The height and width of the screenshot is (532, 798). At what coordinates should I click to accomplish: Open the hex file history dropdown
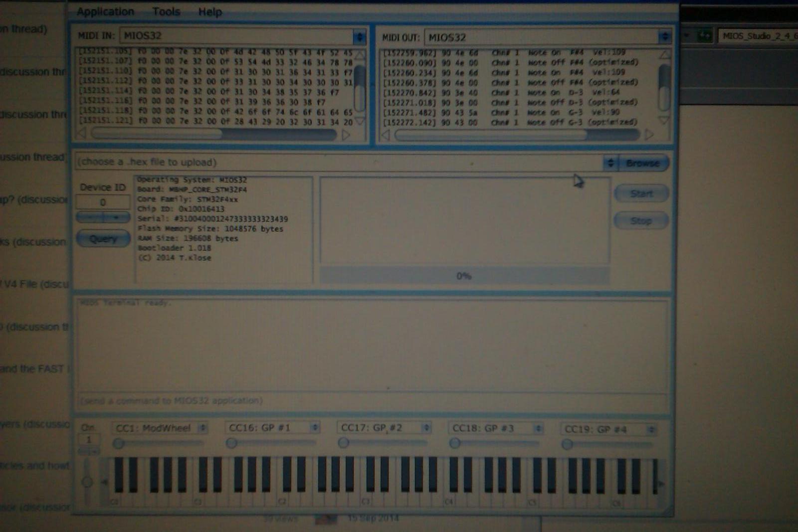click(x=610, y=163)
